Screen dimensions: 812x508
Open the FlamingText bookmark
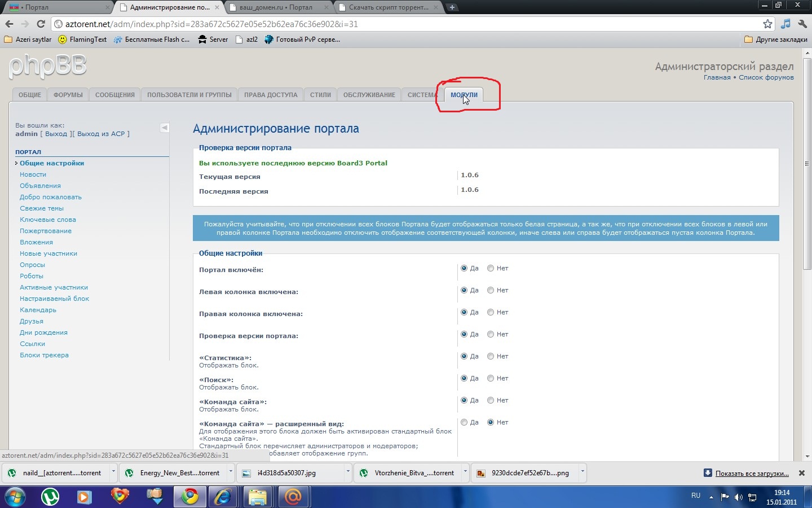[82, 40]
